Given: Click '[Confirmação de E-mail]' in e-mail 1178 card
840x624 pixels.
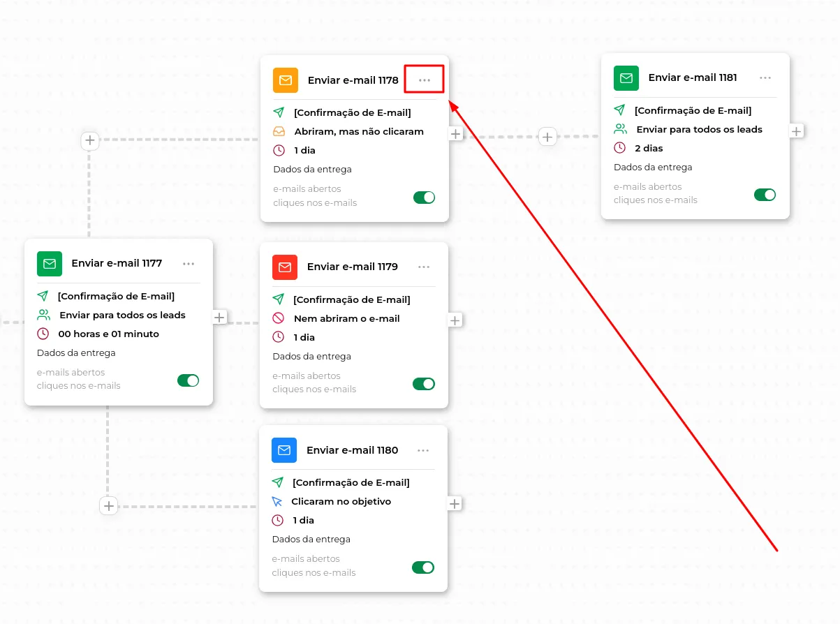Looking at the screenshot, I should (353, 112).
